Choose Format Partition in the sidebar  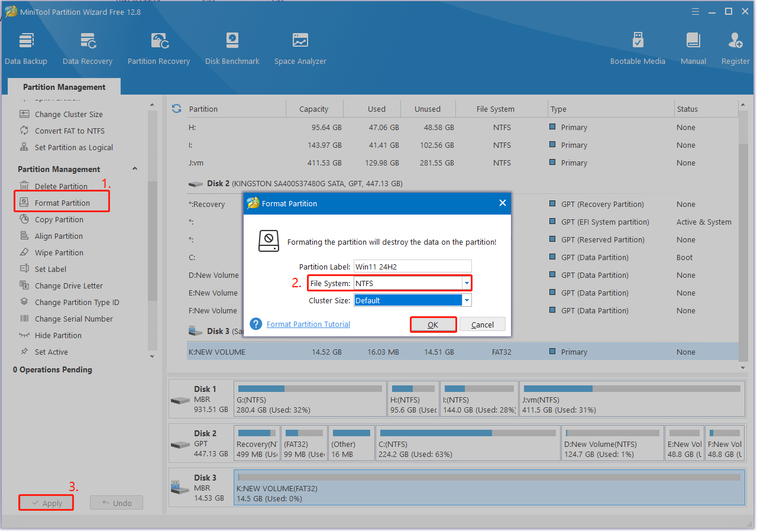coord(62,203)
